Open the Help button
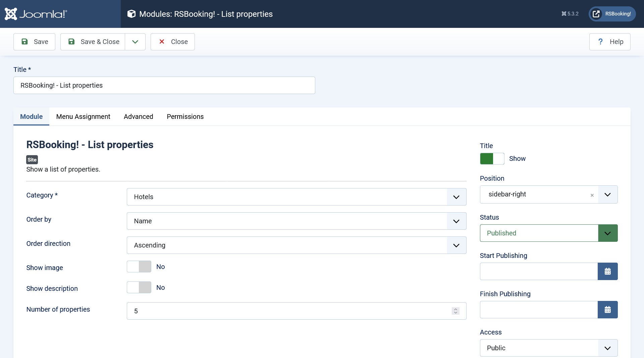This screenshot has width=644, height=358. [x=610, y=42]
